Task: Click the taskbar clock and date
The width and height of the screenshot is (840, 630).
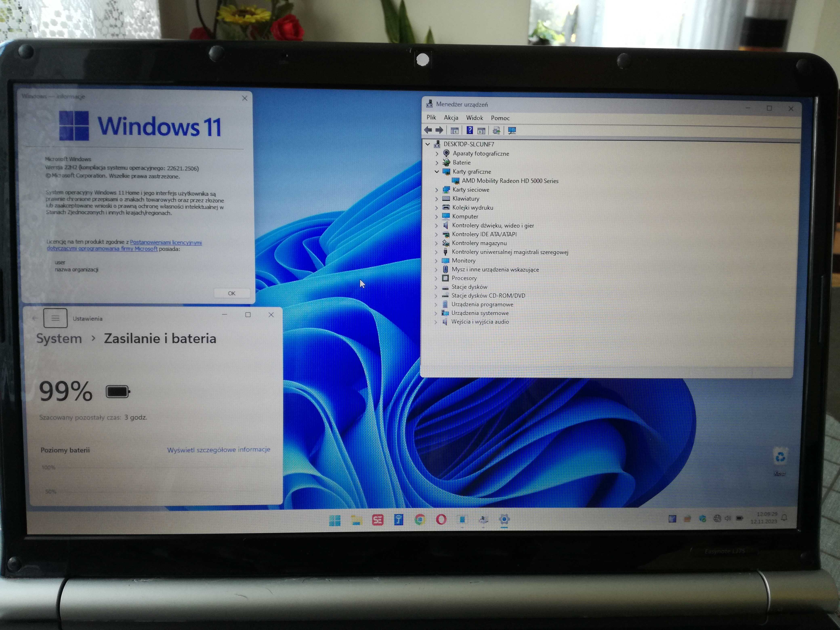Action: point(764,518)
